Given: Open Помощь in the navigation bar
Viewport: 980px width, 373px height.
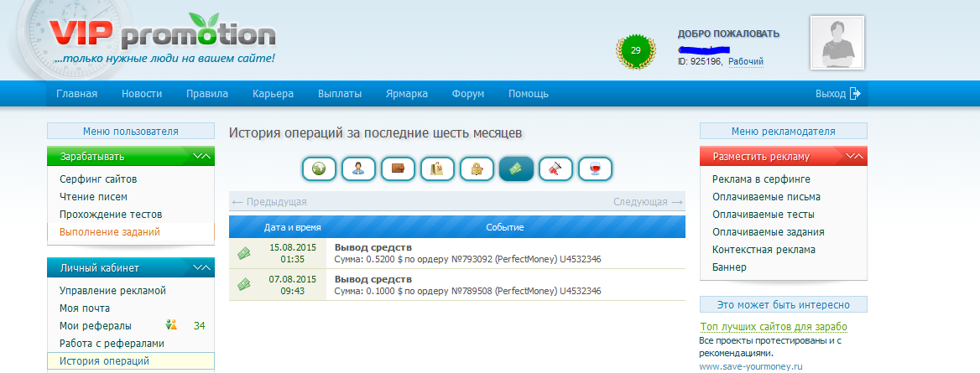Looking at the screenshot, I should [528, 94].
